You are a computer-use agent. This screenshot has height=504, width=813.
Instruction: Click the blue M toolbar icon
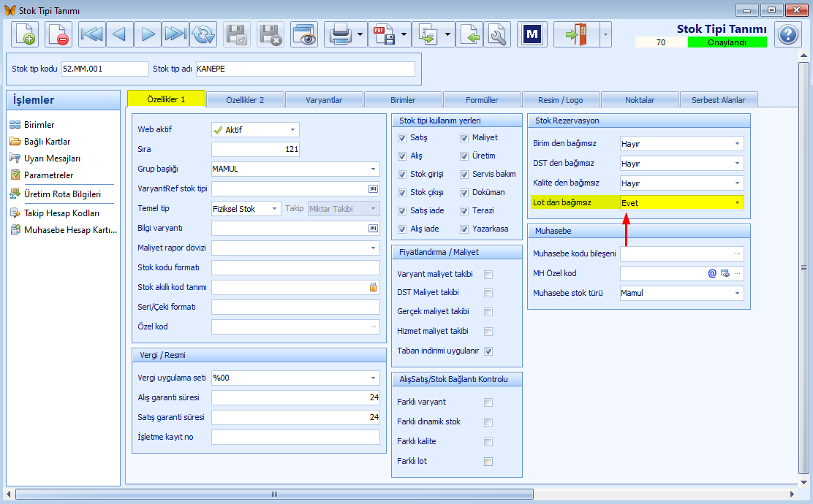coord(532,35)
